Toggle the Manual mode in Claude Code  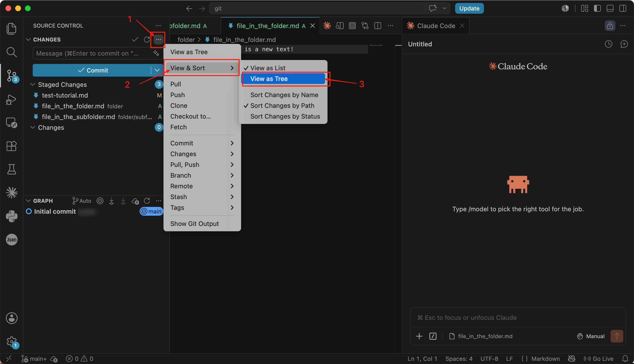coord(591,336)
